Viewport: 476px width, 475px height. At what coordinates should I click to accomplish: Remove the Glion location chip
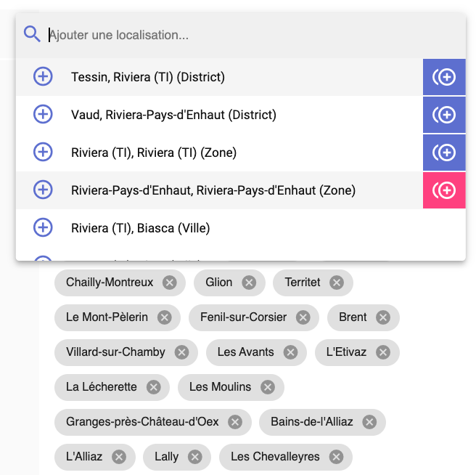(249, 283)
